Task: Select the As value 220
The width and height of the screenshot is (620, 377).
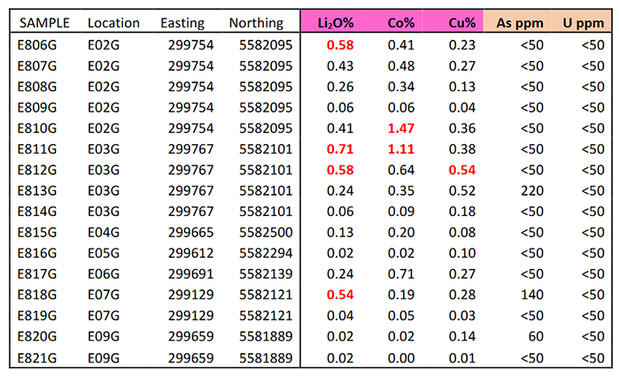Action: (532, 191)
